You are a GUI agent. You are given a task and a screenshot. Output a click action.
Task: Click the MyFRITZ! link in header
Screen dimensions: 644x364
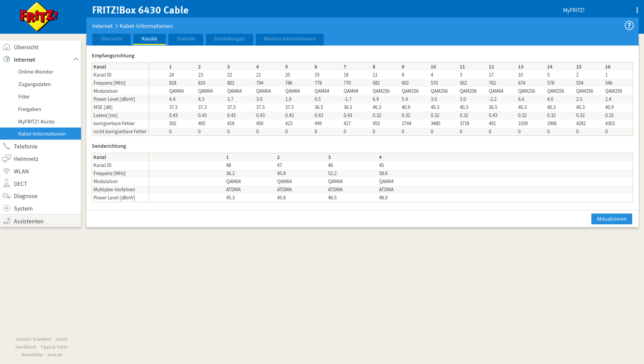pos(573,10)
